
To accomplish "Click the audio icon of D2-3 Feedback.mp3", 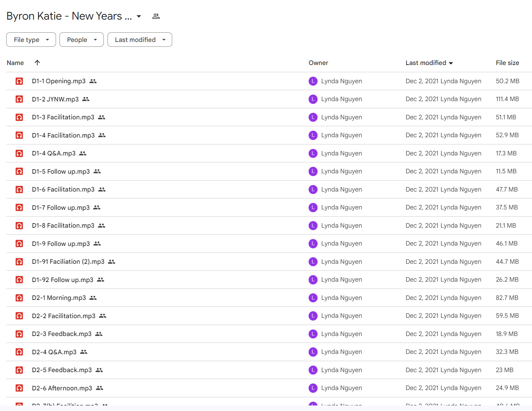I will [19, 334].
